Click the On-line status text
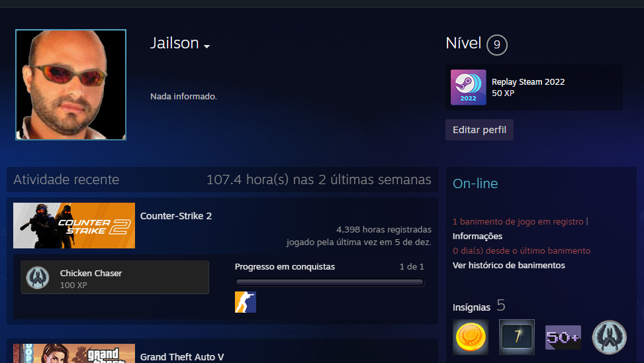Image resolution: width=644 pixels, height=363 pixels. pos(475,183)
